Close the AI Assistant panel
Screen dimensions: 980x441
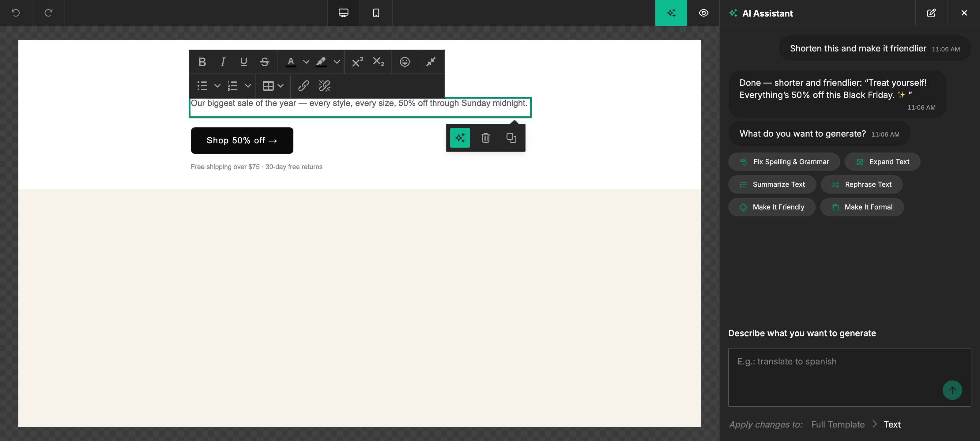[964, 13]
